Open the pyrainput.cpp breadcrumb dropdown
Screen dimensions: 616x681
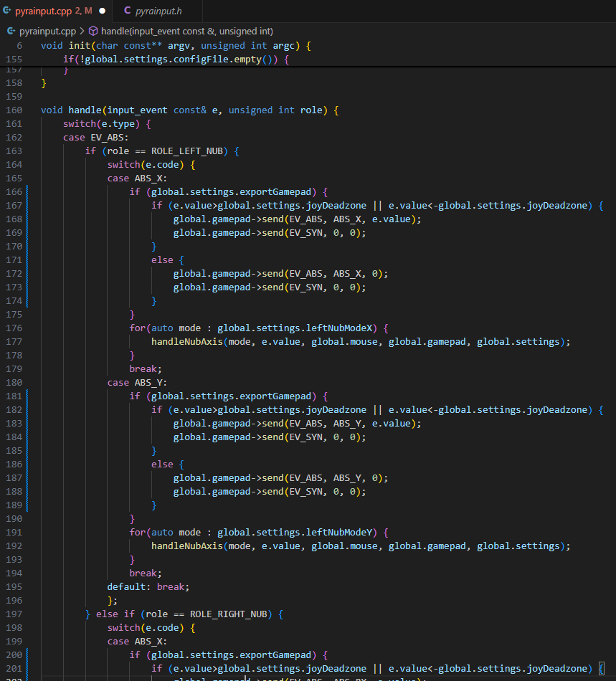point(47,32)
